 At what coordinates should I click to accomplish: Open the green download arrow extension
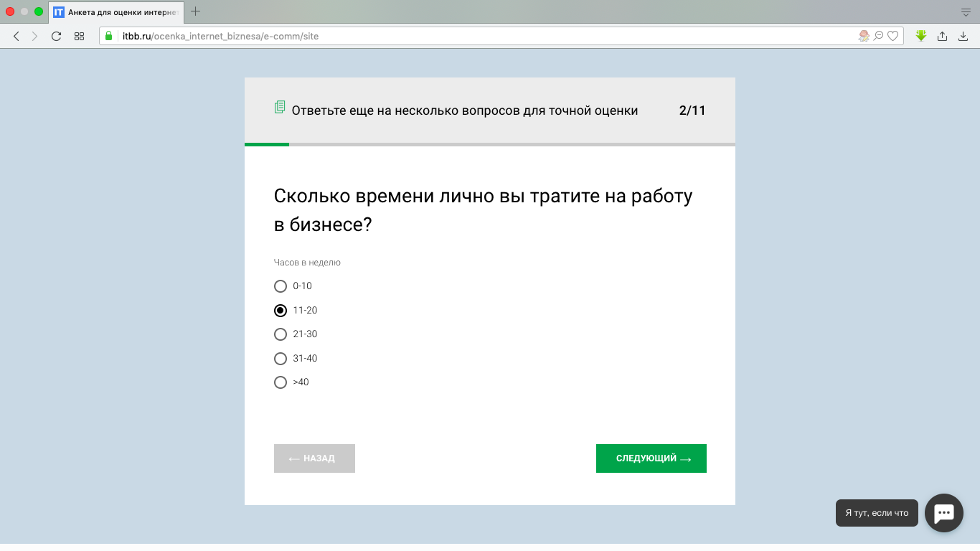pos(921,36)
